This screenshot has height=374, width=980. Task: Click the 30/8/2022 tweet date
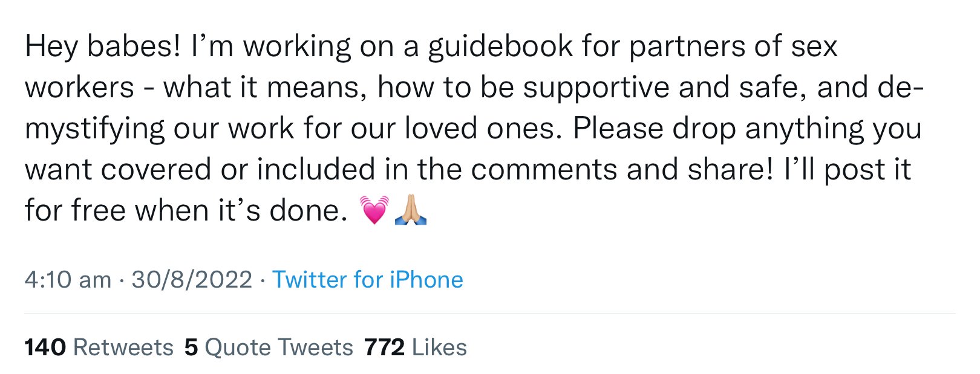point(192,280)
